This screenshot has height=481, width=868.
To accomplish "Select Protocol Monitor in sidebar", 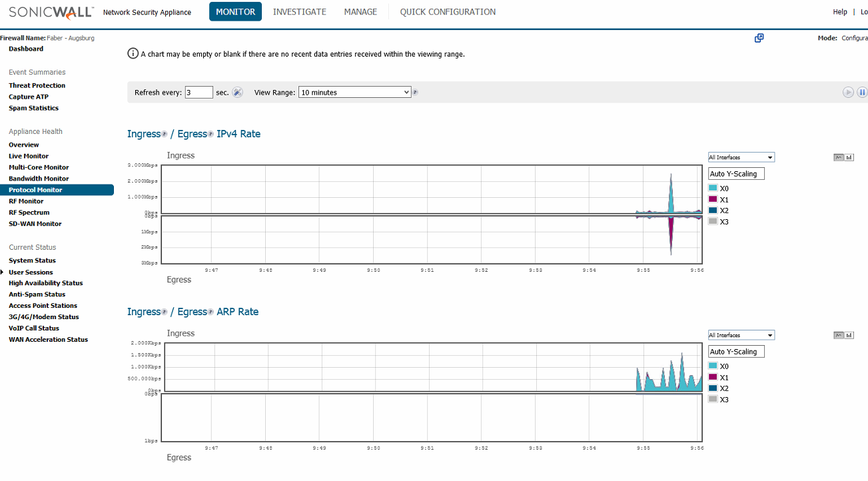I will (x=57, y=190).
